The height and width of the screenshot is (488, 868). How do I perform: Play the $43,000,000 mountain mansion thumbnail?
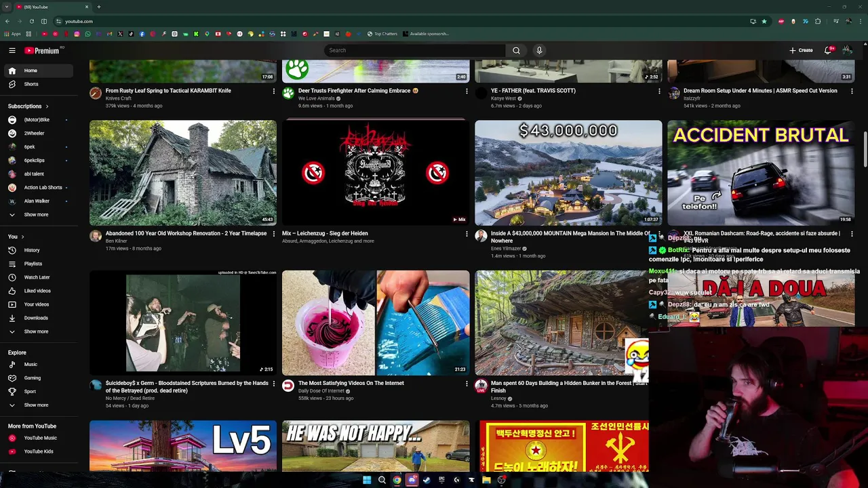pos(568,173)
